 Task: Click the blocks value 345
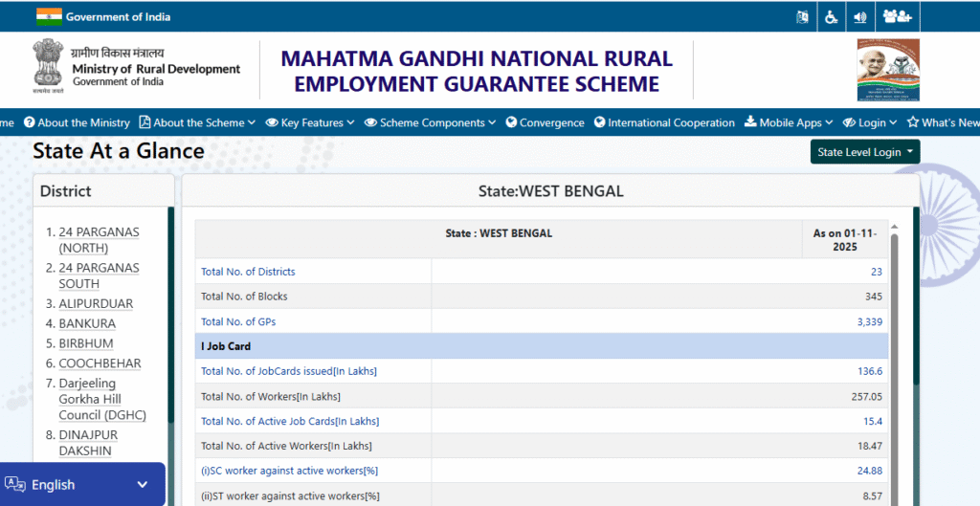(874, 297)
